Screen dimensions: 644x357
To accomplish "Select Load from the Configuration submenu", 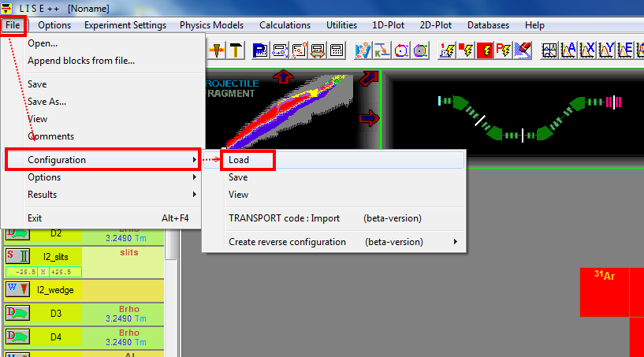I will tap(239, 160).
